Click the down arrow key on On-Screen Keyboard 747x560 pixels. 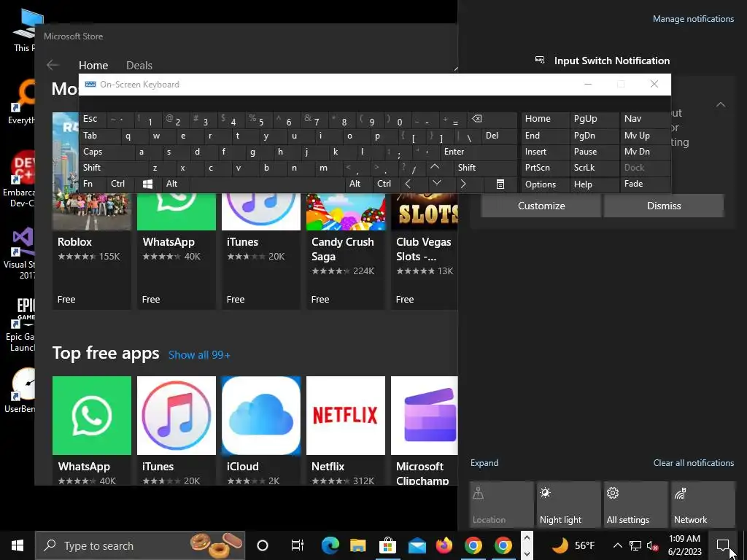coord(436,184)
